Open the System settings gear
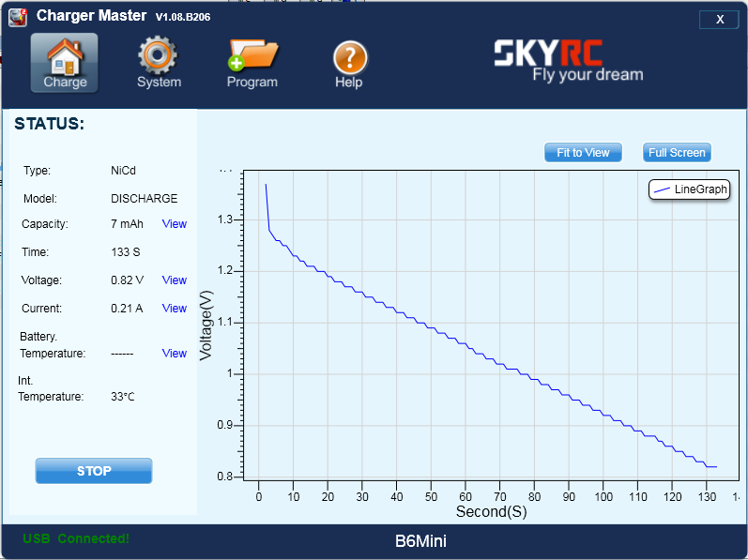The width and height of the screenshot is (748, 560). click(159, 63)
